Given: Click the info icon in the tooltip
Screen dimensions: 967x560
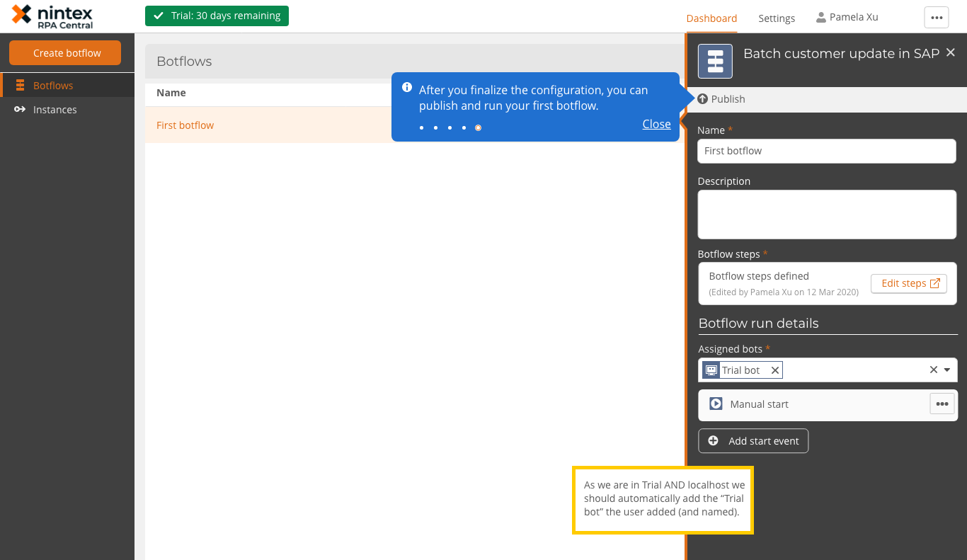Looking at the screenshot, I should tap(407, 87).
